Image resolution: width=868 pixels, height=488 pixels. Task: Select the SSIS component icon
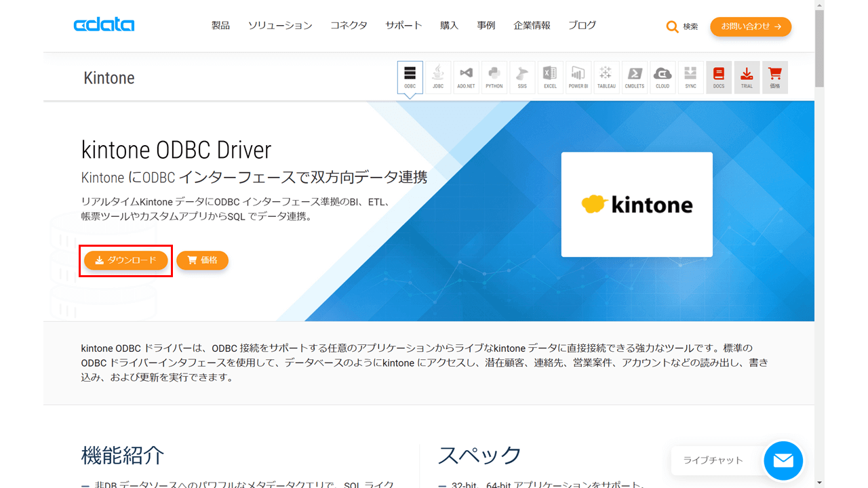522,77
